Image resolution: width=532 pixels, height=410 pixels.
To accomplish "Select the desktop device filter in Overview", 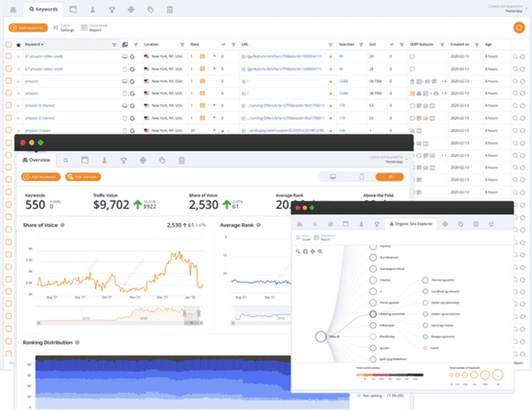I will coord(333,177).
